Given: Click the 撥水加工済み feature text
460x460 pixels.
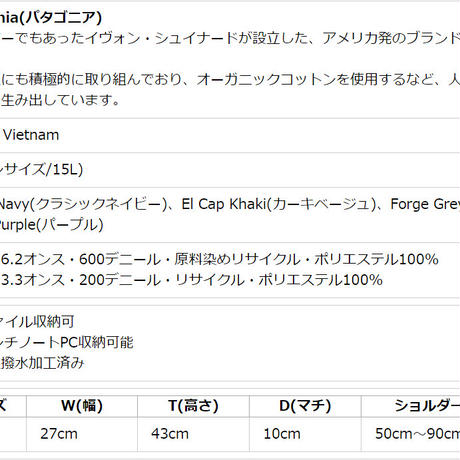Looking at the screenshot, I should coord(42,363).
